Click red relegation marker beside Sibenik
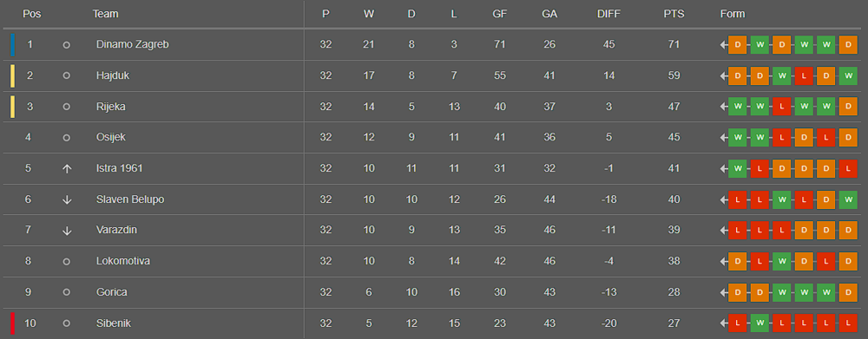Image resolution: width=868 pixels, height=339 pixels. (13, 323)
